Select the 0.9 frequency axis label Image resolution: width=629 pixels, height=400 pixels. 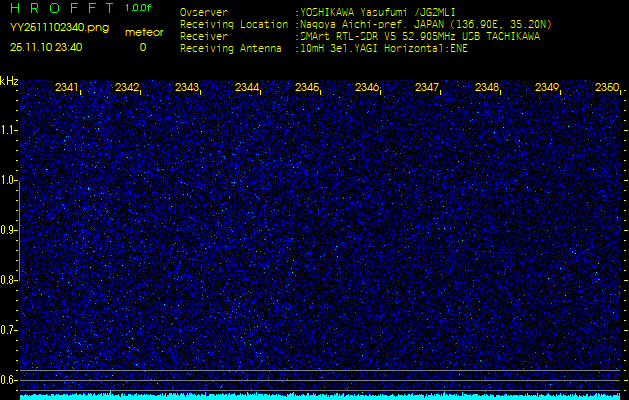[9, 230]
